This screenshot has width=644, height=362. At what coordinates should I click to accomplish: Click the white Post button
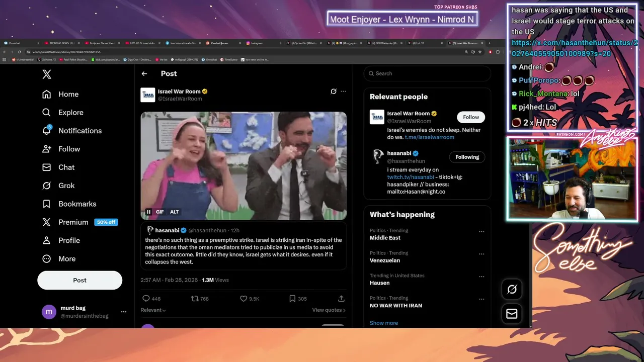[79, 281]
